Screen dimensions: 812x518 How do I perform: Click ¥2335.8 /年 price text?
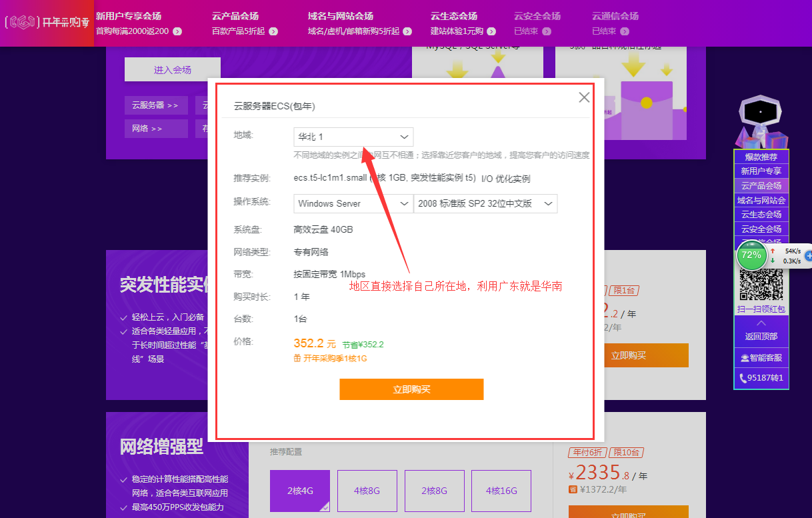(608, 473)
